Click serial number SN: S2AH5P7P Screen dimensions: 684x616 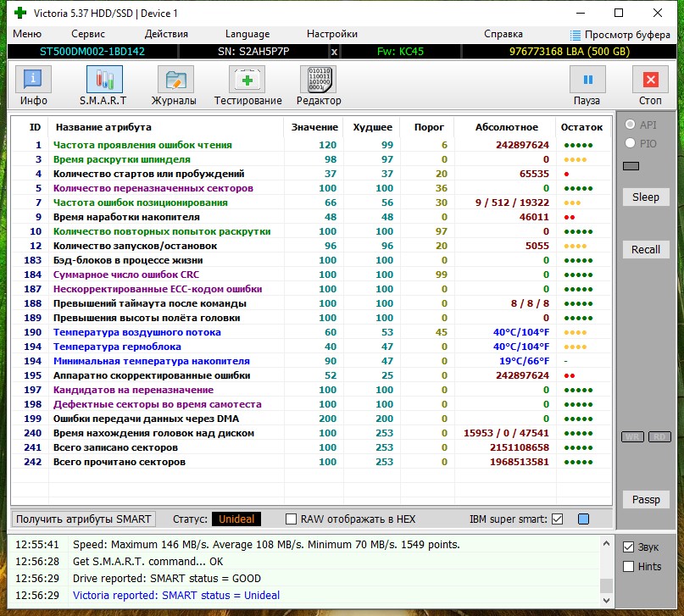click(x=253, y=52)
